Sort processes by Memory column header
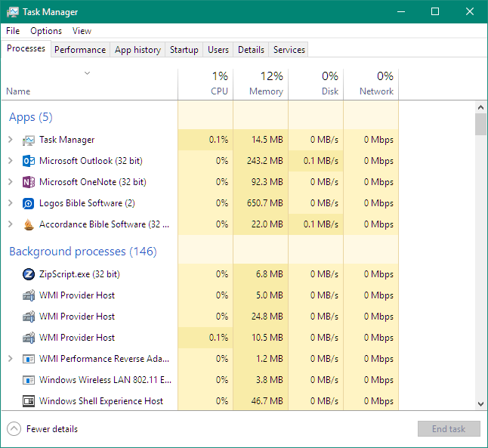Screen dimensions: 488x448 [x=261, y=84]
